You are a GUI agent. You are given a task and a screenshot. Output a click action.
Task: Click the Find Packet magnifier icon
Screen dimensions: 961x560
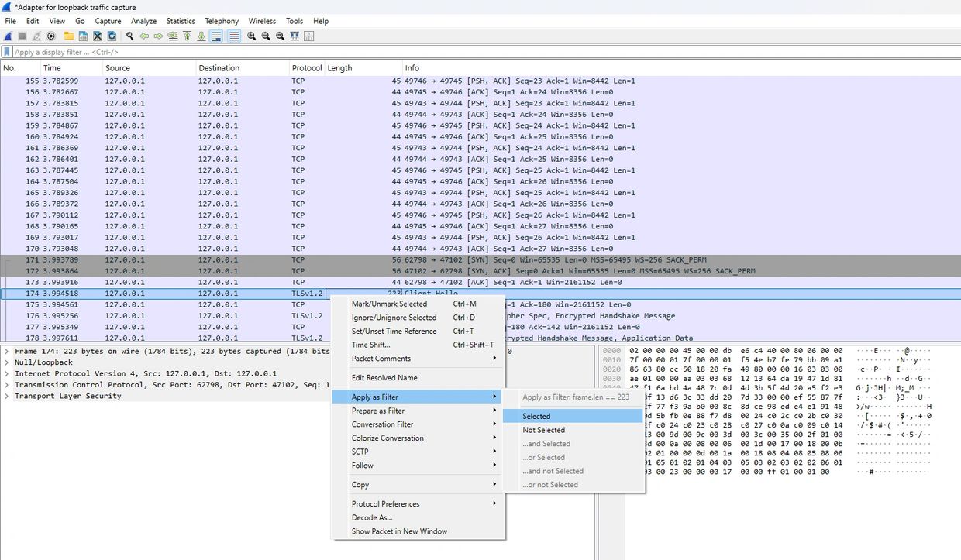[x=130, y=36]
